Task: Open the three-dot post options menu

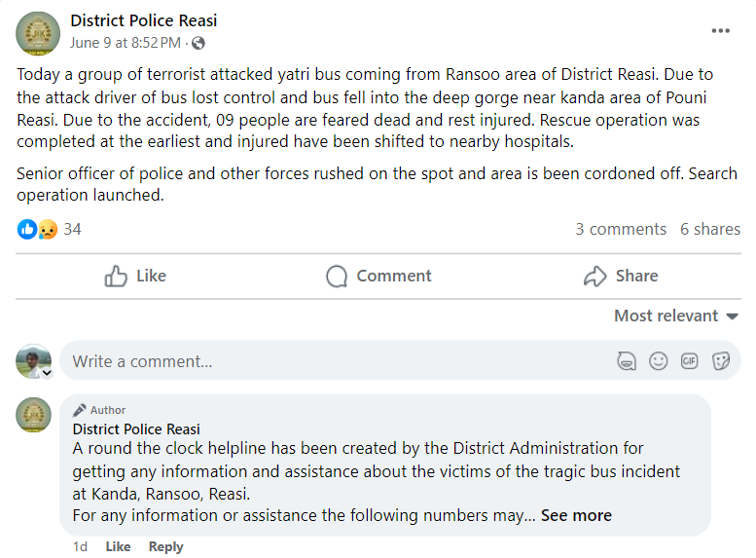Action: point(720,31)
